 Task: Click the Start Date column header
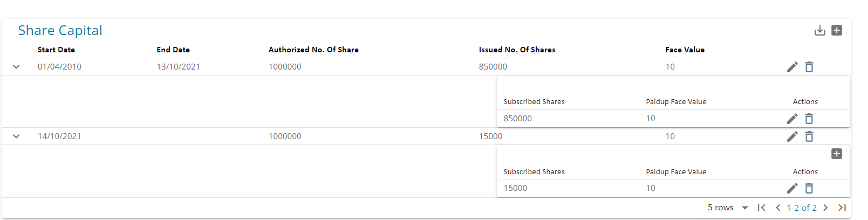coord(56,50)
